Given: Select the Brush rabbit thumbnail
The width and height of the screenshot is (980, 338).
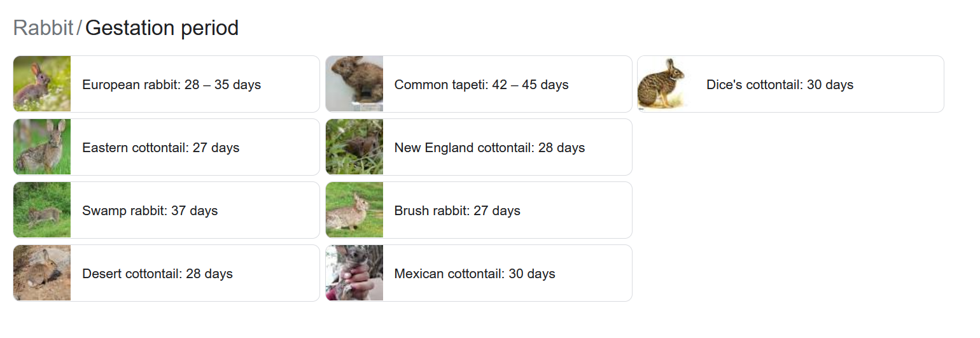Looking at the screenshot, I should (x=354, y=210).
